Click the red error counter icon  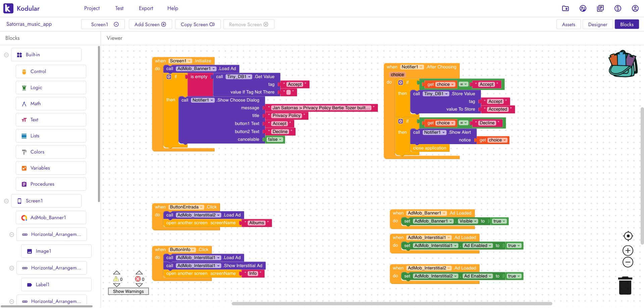138,279
